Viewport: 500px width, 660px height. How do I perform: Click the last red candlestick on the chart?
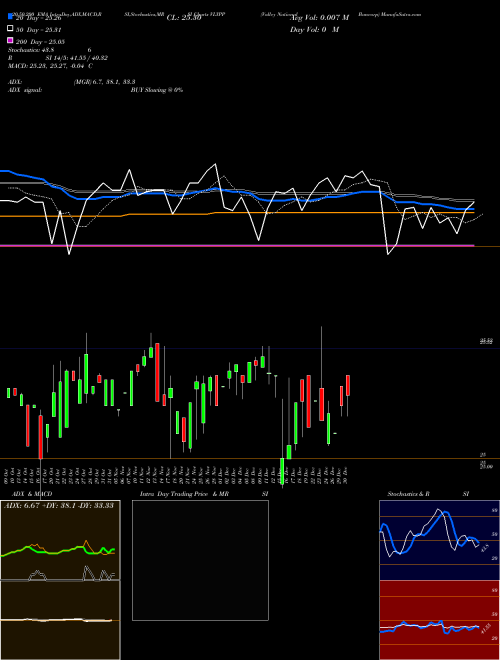[348, 385]
